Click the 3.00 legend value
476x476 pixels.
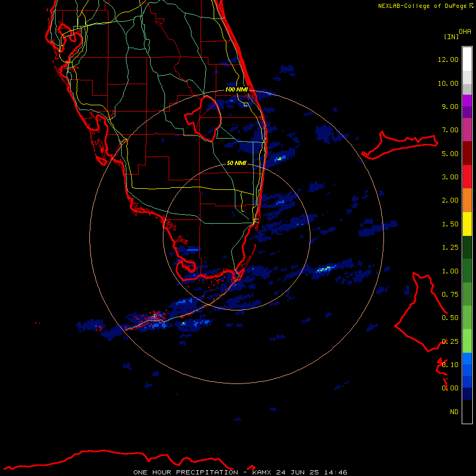pyautogui.click(x=450, y=177)
